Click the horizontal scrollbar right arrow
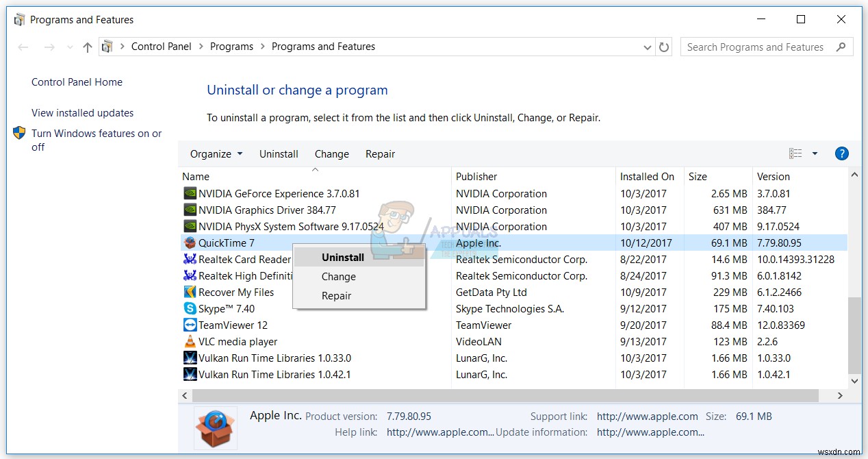This screenshot has width=868, height=459. pyautogui.click(x=839, y=395)
